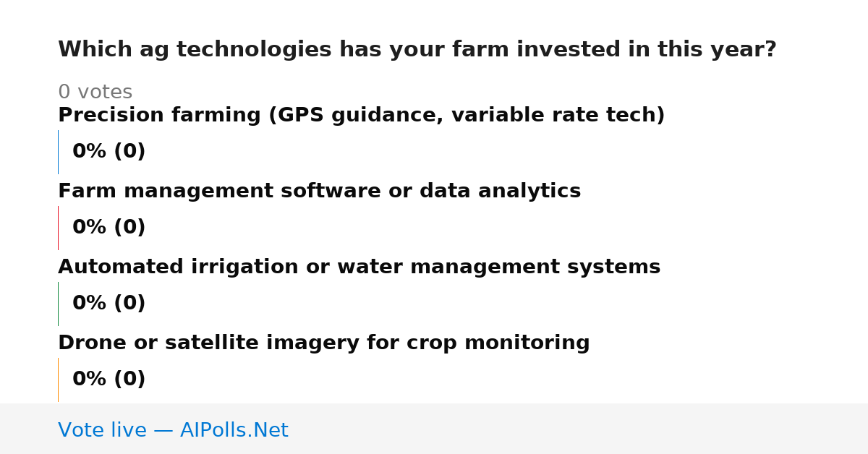
Task: Click the orange Drone imagery result bar
Action: (x=58, y=380)
